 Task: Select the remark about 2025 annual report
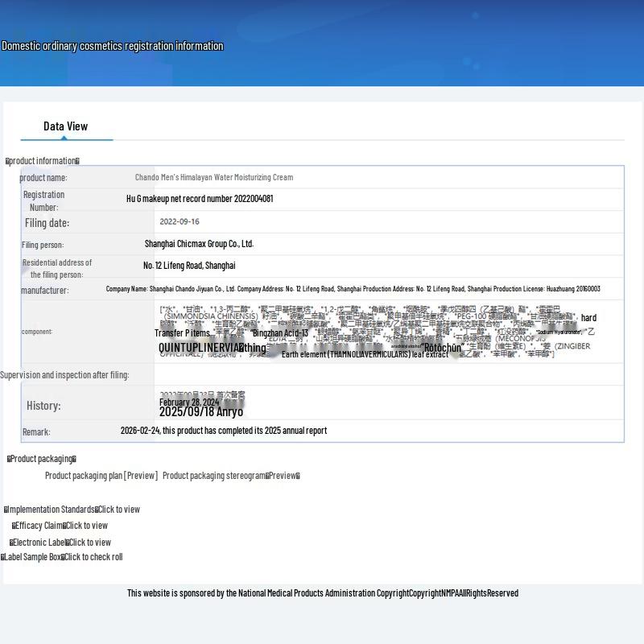(224, 431)
